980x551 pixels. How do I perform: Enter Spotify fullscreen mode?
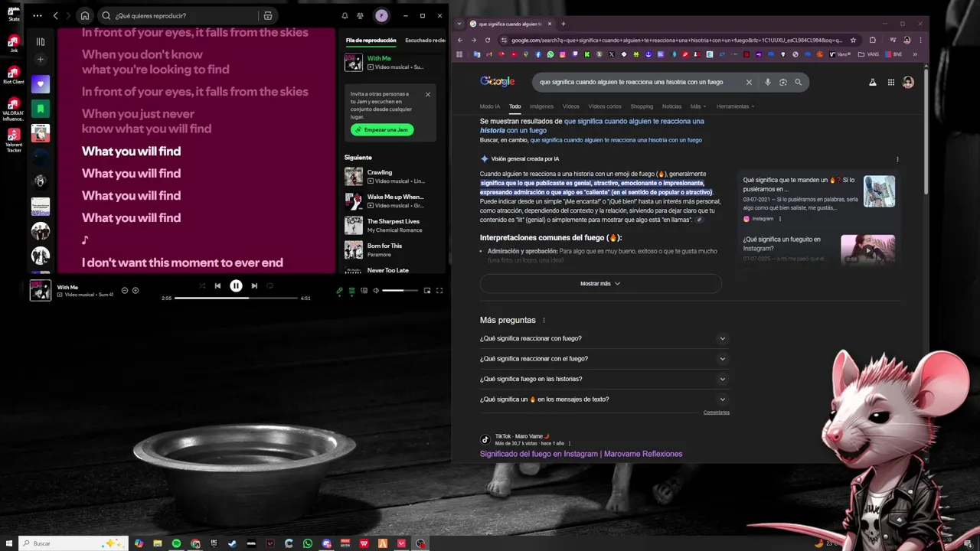tap(439, 291)
